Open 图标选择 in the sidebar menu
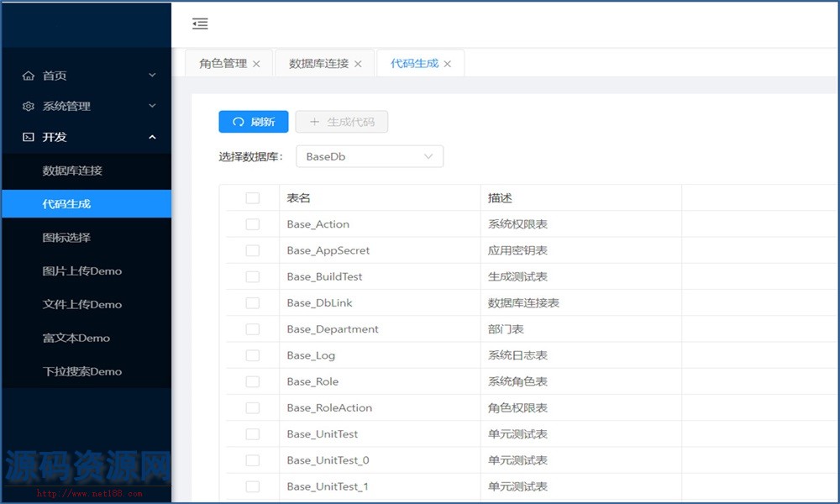Viewport: 840px width, 504px height. pos(66,238)
